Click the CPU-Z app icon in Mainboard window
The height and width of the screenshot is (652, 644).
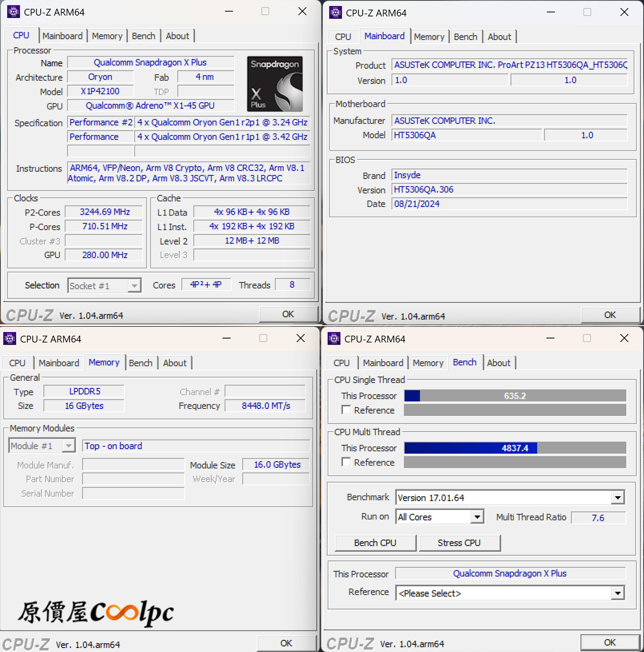coord(335,12)
